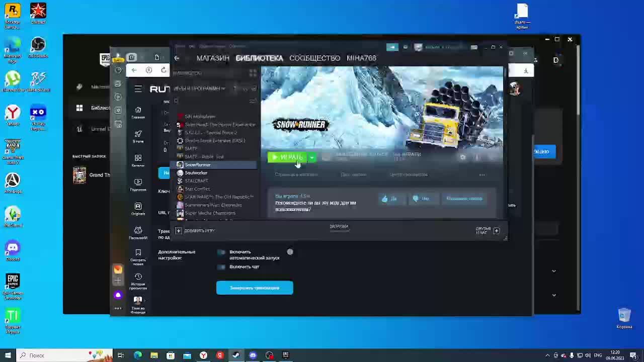
Task: Open 'Загрузки' at Steam's bottom bar
Action: (339, 227)
